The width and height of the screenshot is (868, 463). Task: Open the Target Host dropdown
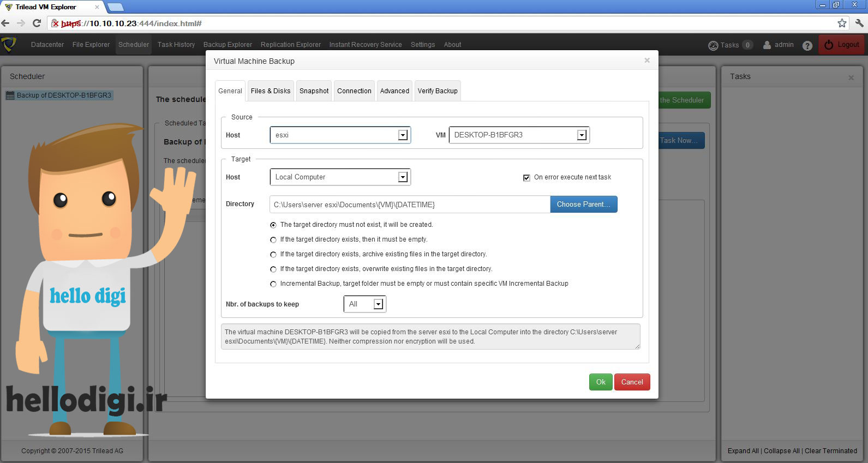(340, 177)
